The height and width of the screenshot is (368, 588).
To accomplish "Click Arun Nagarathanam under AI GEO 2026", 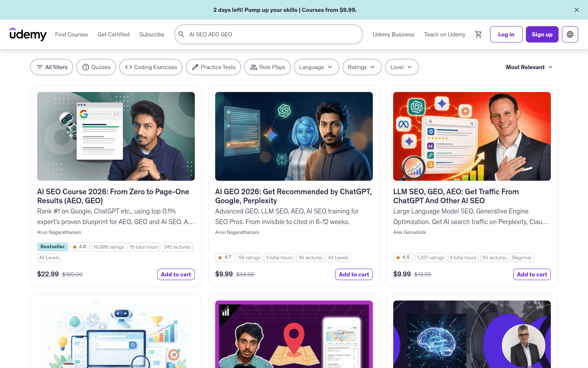I will click(237, 232).
